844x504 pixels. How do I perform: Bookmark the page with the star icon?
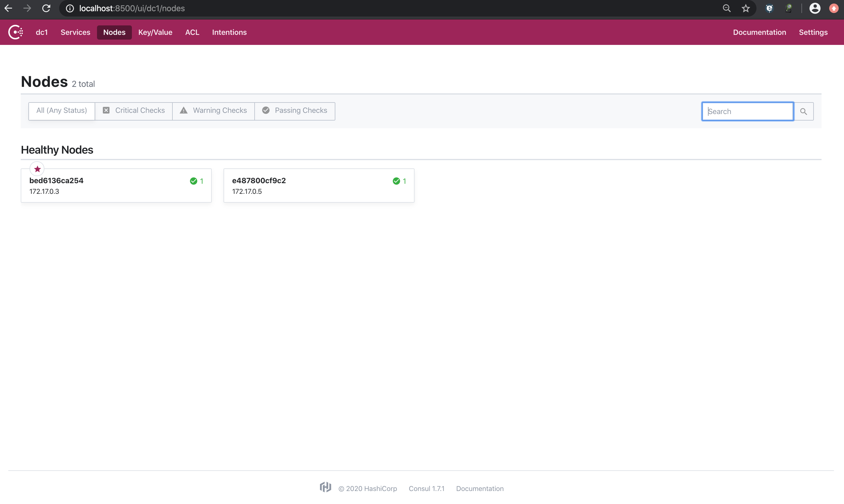(x=746, y=9)
